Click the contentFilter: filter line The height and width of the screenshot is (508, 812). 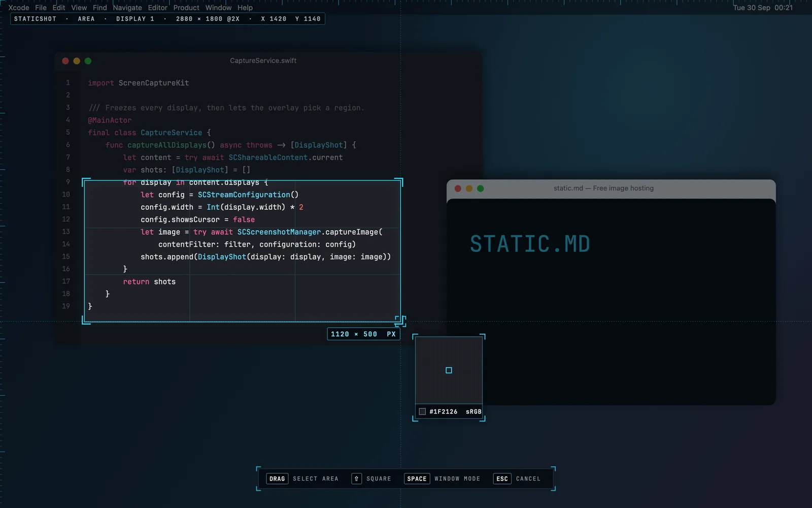click(x=257, y=244)
